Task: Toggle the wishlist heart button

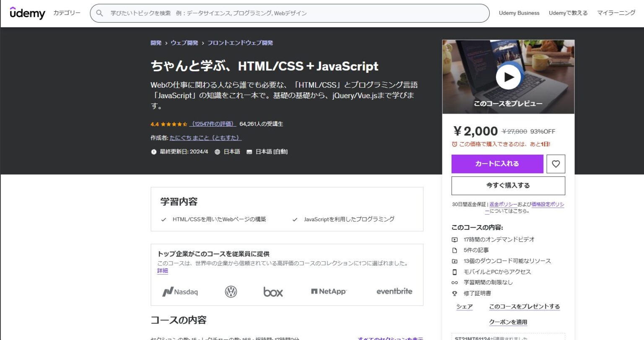Action: pyautogui.click(x=556, y=164)
